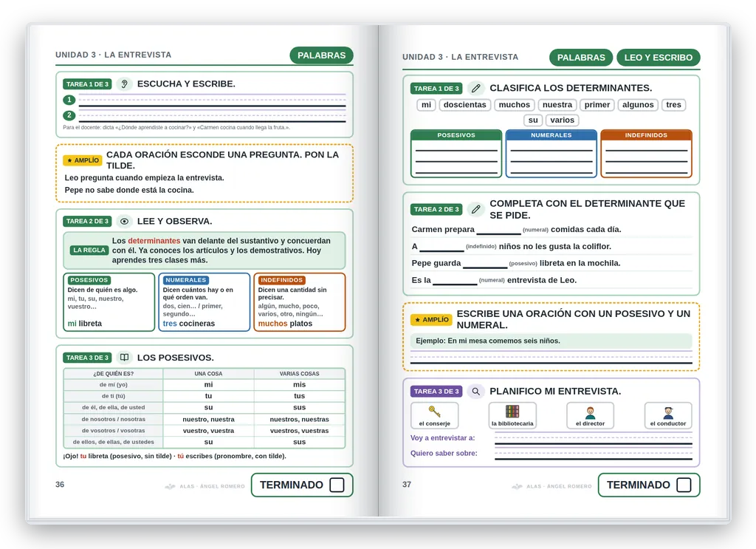Click the 'de nosotros / nosotras' row label

point(113,419)
